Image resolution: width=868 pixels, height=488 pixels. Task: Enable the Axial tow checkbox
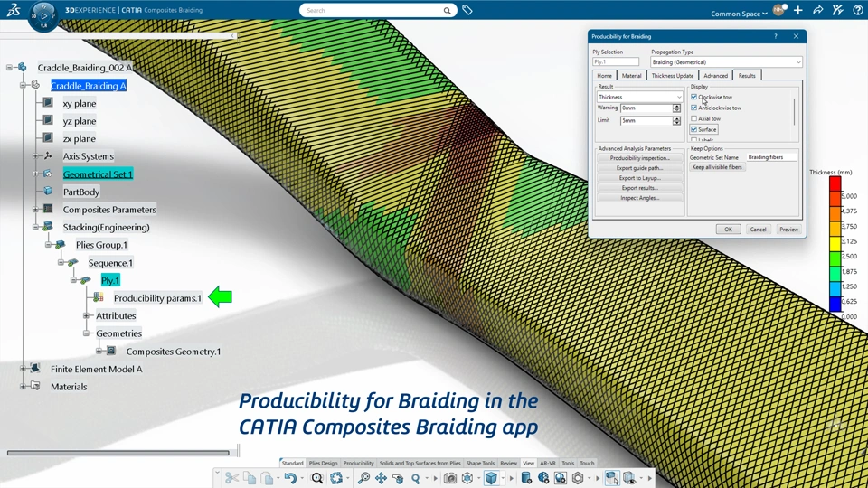point(693,118)
